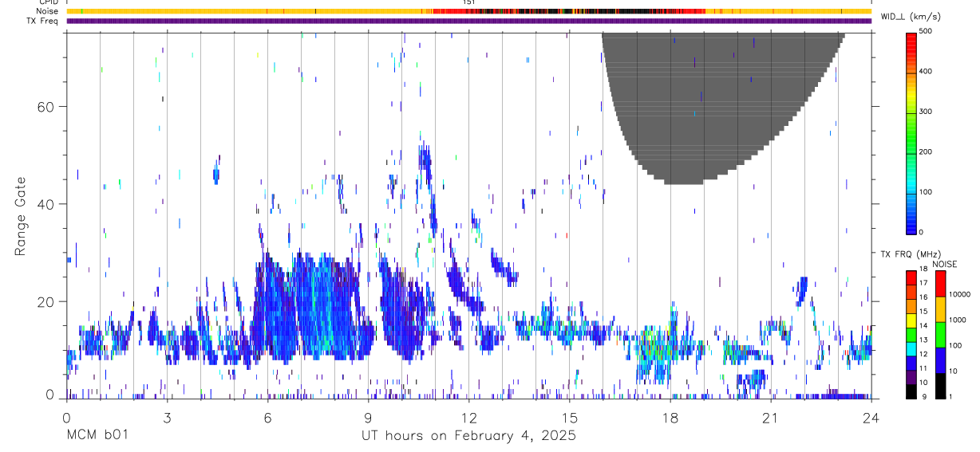This screenshot has height=452, width=980.
Task: Click the 400 tick on the width colorbar
Action: [926, 71]
